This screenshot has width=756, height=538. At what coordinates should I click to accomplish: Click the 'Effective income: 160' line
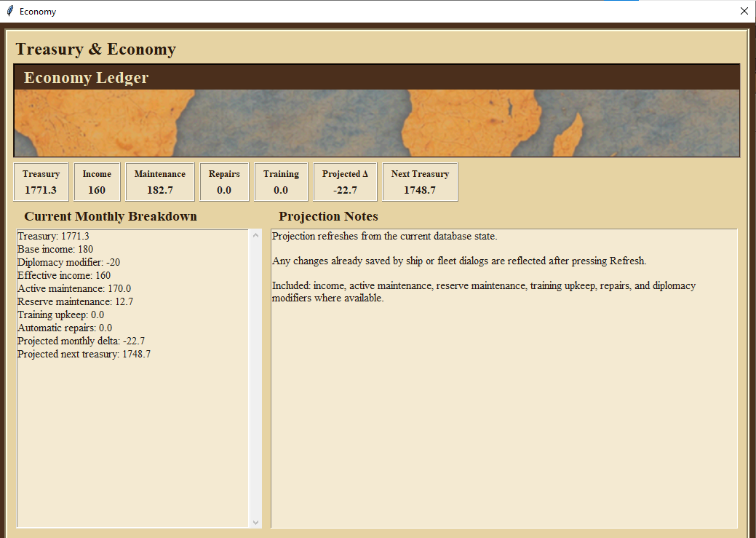64,275
